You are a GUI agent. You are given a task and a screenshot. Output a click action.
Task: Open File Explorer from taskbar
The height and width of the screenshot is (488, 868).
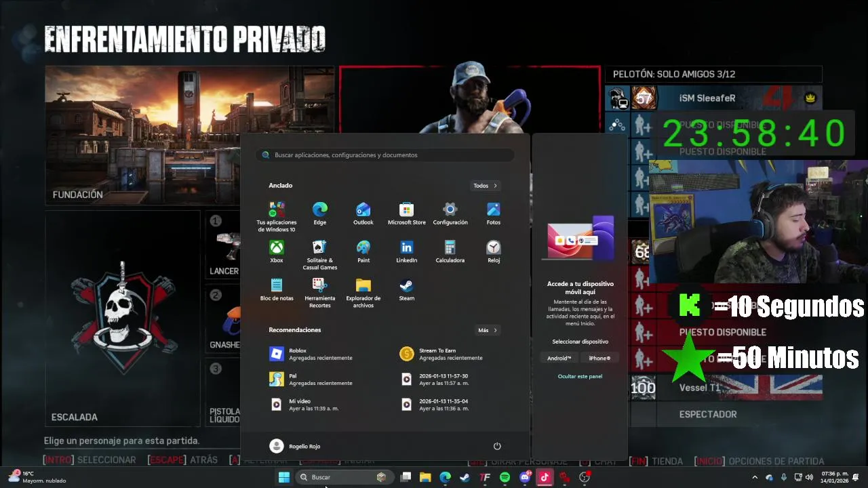425,477
